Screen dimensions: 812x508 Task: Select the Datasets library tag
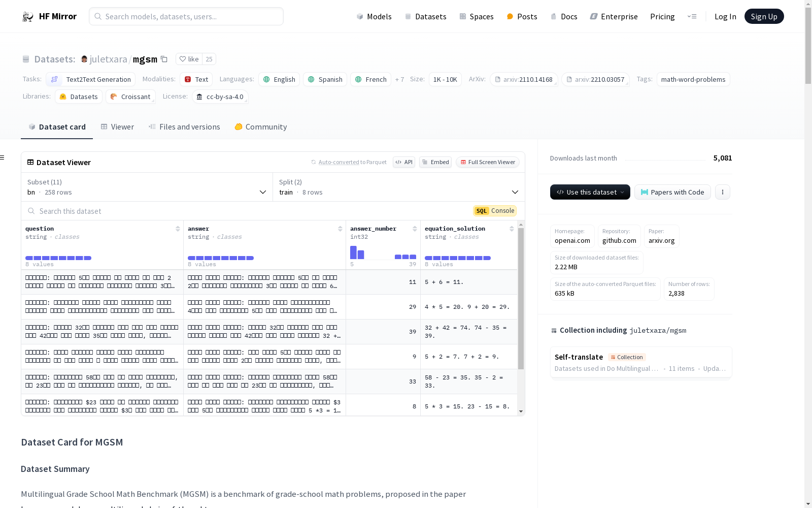coord(79,97)
